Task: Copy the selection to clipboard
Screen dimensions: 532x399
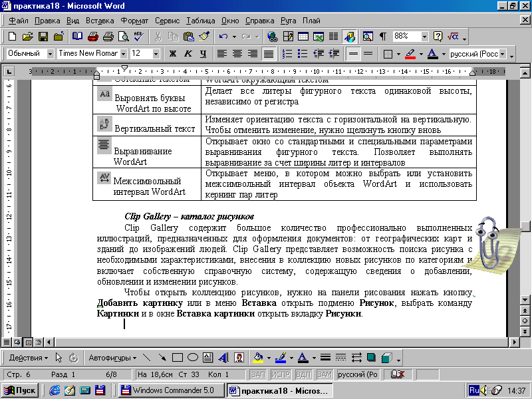Action: (174, 37)
